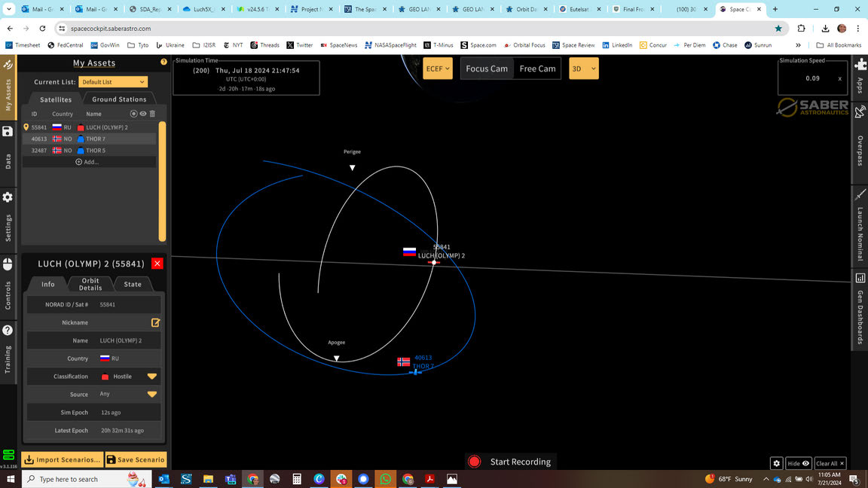Click the Perigee marker on the orbit
This screenshot has height=488, width=868.
(352, 168)
